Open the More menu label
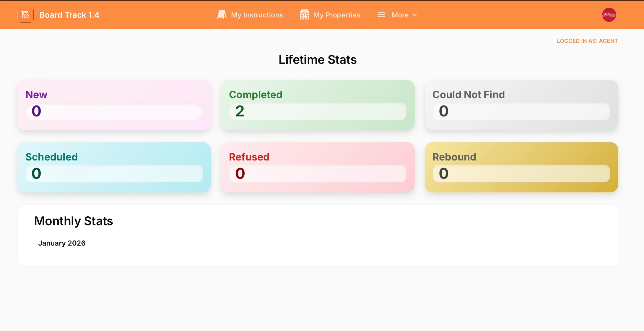Screen dimensions: 644x331 pos(400,15)
